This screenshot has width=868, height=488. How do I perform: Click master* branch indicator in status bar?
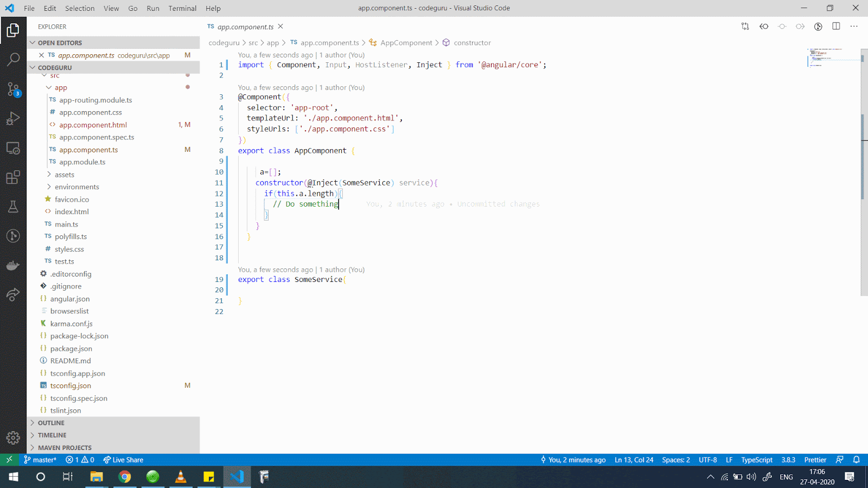40,459
